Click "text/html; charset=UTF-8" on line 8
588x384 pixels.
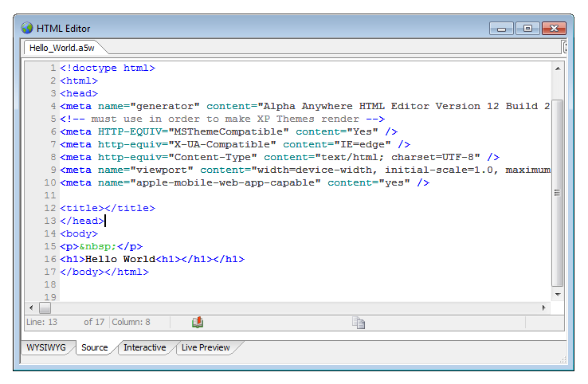pos(398,157)
